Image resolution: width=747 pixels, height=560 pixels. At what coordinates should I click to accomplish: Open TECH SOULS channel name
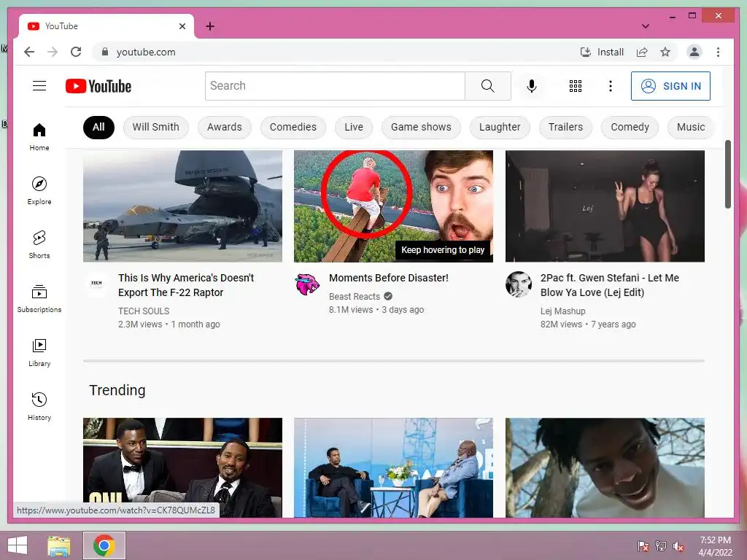tap(144, 311)
